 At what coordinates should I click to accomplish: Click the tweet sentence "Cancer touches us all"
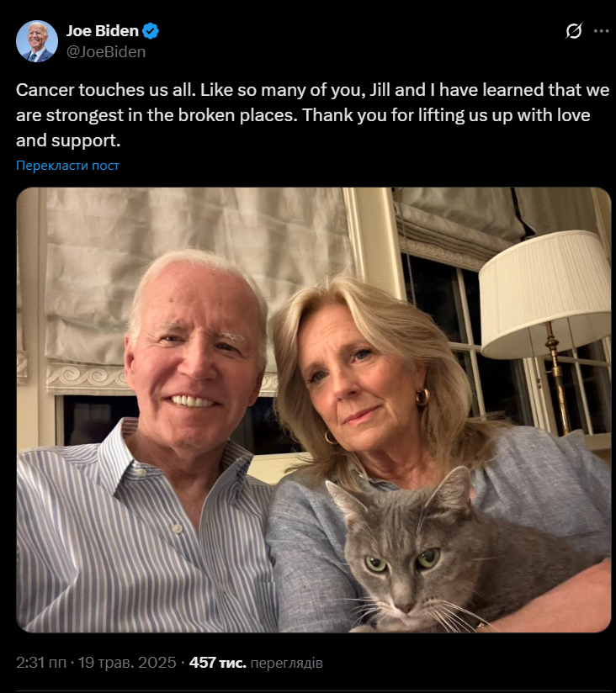point(105,90)
